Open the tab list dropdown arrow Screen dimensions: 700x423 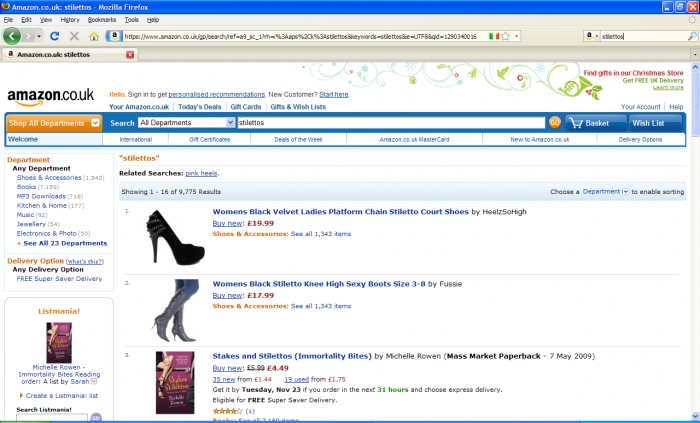pos(695,54)
